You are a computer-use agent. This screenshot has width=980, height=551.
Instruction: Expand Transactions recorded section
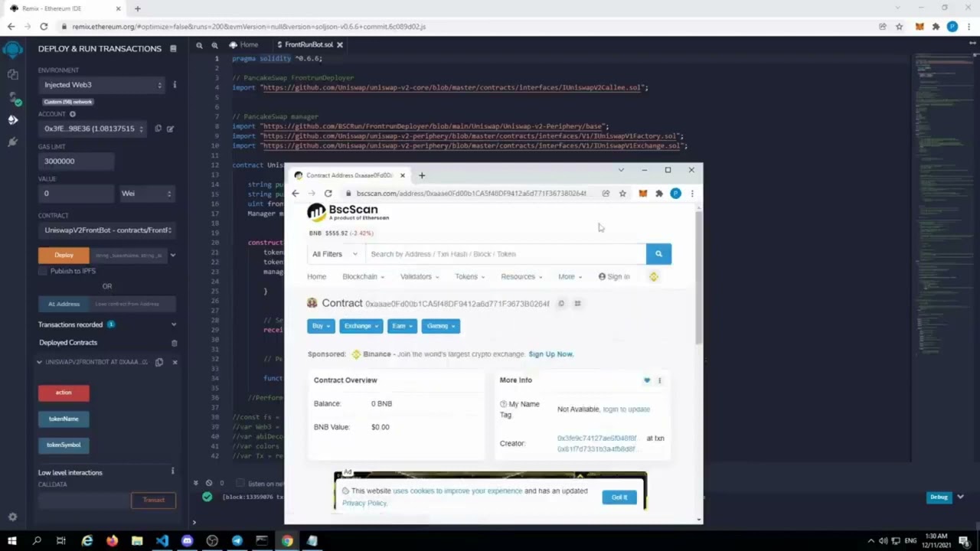(173, 324)
